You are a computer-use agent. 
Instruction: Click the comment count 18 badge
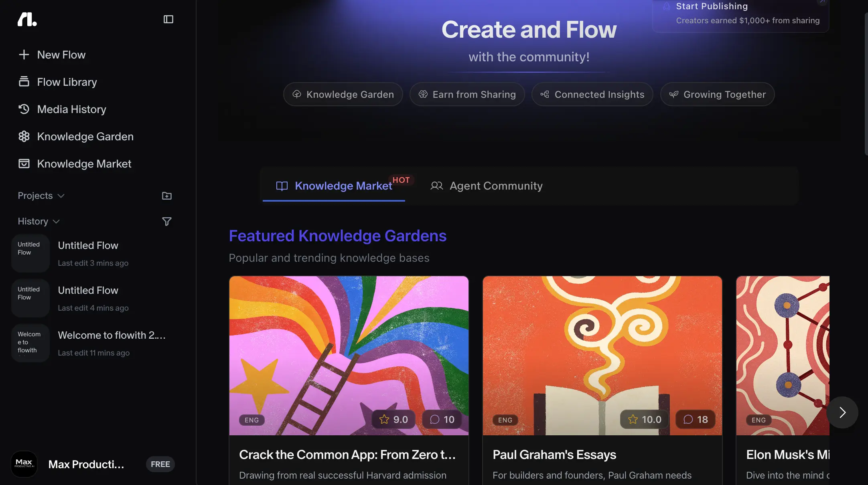tap(696, 419)
